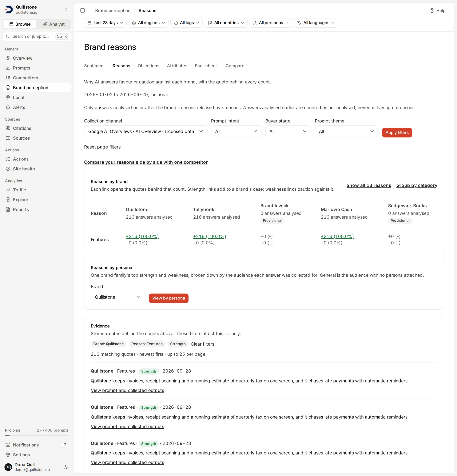Viewport: 457px width, 476px height.
Task: Click the Apply filters button
Action: 397,133
